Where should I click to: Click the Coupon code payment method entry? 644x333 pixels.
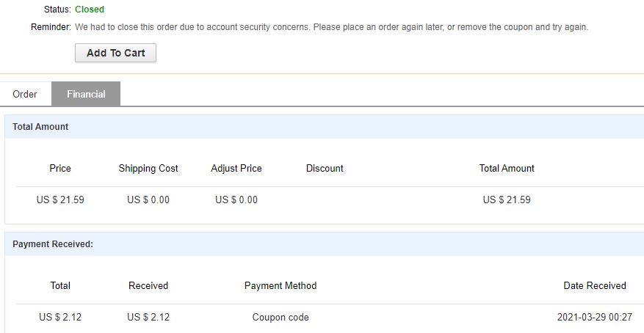click(281, 318)
